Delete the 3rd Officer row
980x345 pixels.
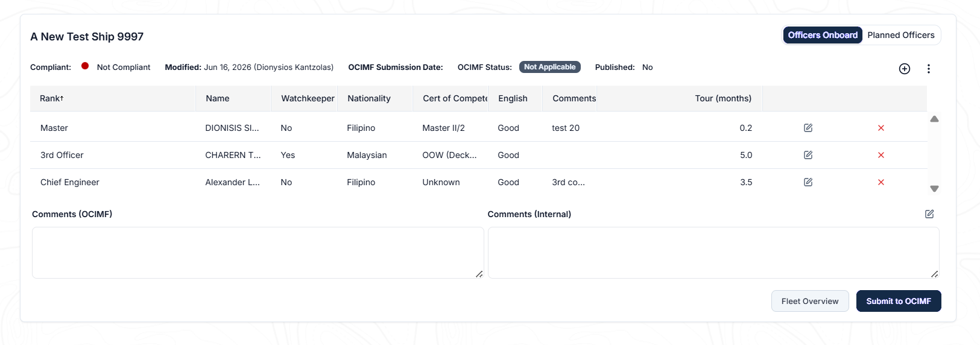[x=880, y=155]
